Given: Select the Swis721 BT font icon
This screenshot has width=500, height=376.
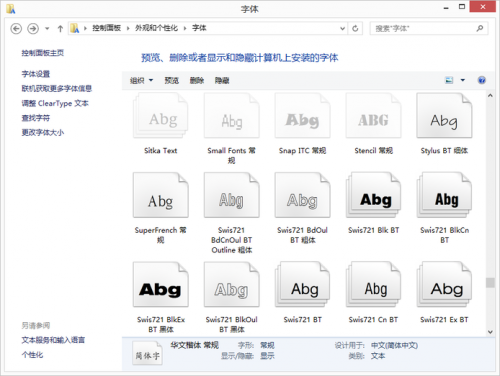Looking at the screenshot, I should (302, 284).
